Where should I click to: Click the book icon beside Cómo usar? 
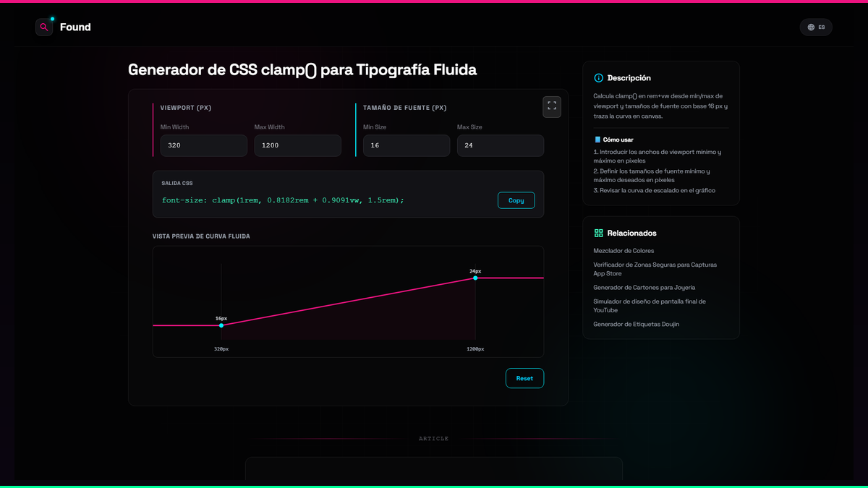coord(597,140)
